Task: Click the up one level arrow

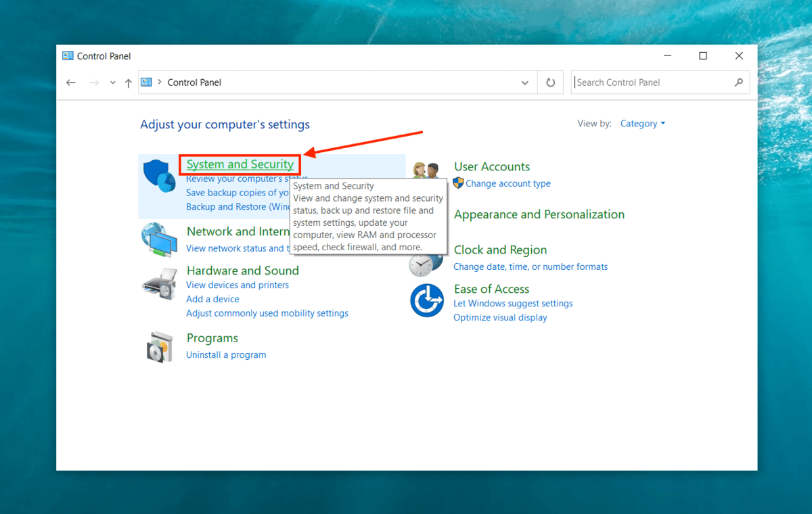Action: [129, 83]
